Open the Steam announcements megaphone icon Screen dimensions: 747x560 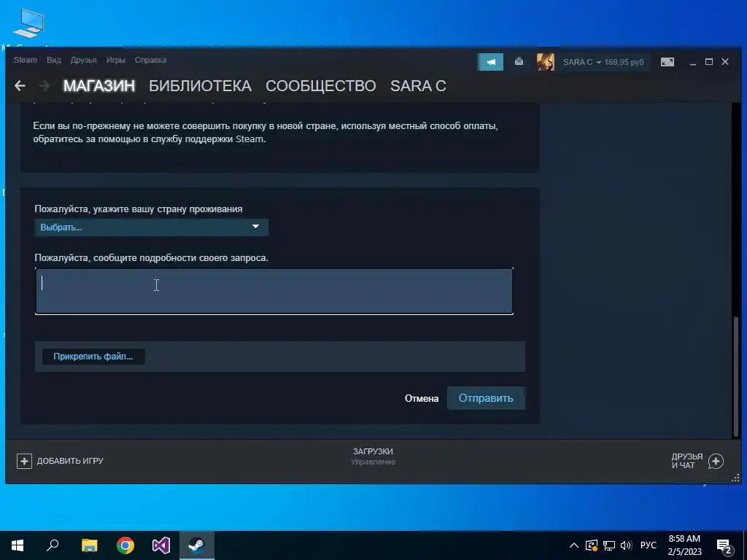point(490,62)
